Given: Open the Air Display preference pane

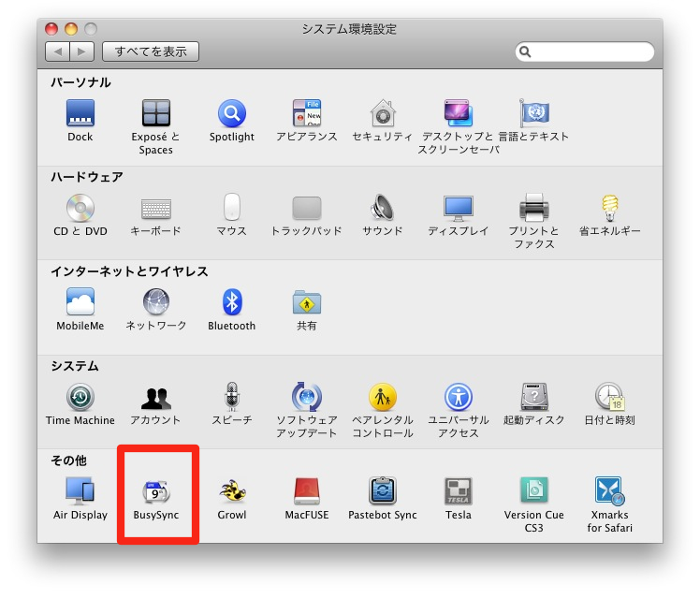Looking at the screenshot, I should [80, 491].
